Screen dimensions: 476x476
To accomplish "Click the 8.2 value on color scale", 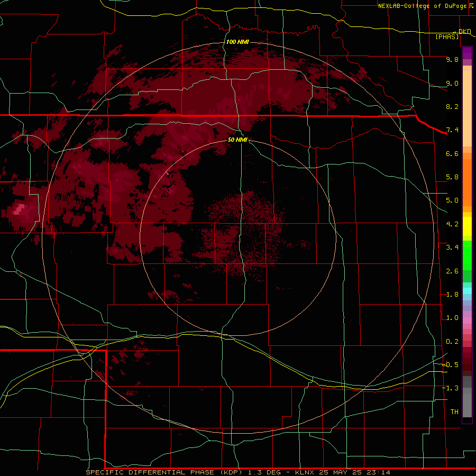I will (x=452, y=106).
